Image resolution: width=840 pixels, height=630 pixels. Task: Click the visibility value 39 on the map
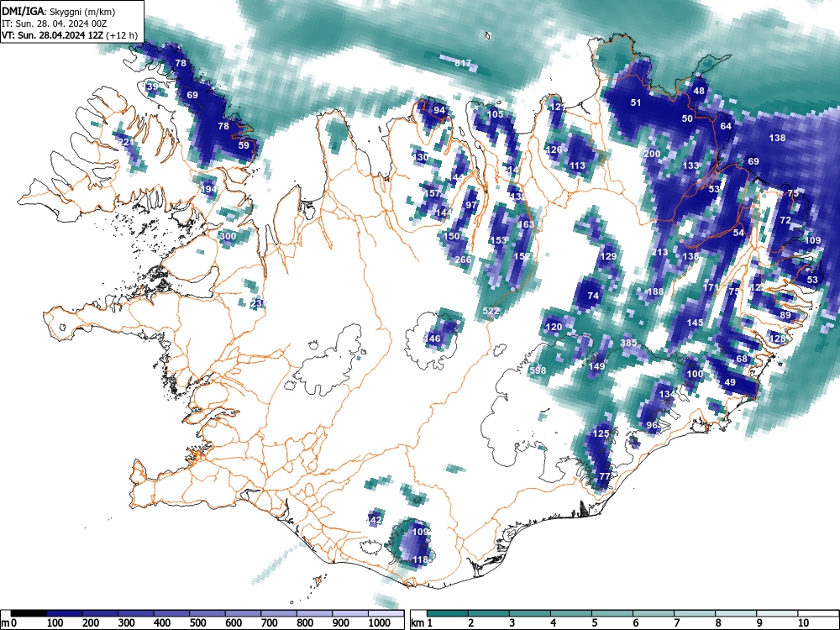pos(152,87)
